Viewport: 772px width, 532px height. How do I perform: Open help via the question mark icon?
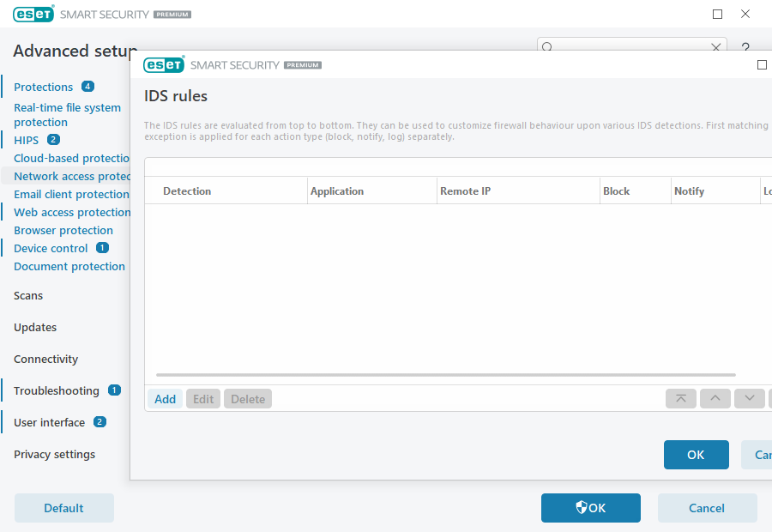point(745,48)
